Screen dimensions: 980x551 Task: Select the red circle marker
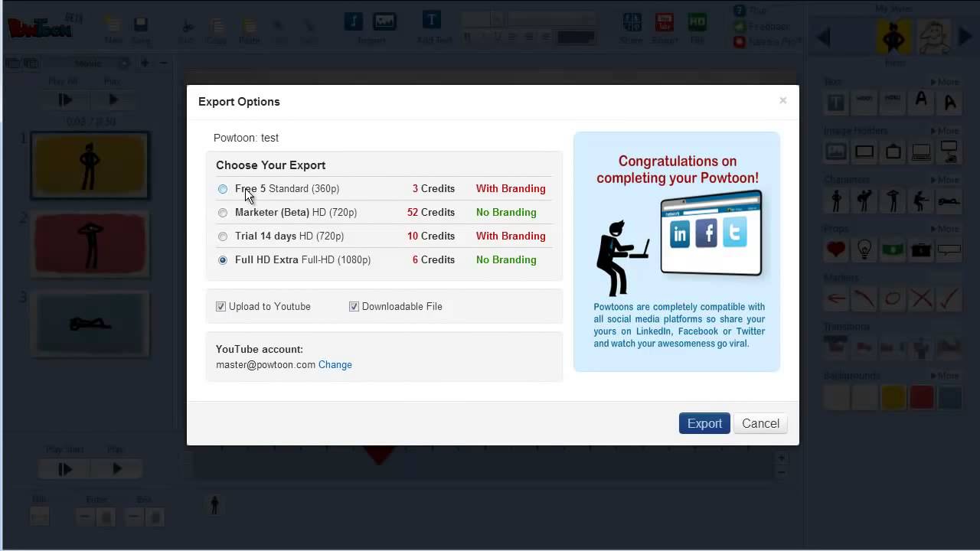(x=893, y=298)
